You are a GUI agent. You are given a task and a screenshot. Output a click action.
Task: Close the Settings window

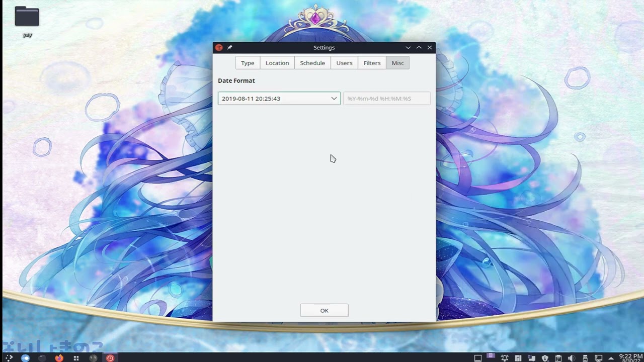[430, 47]
